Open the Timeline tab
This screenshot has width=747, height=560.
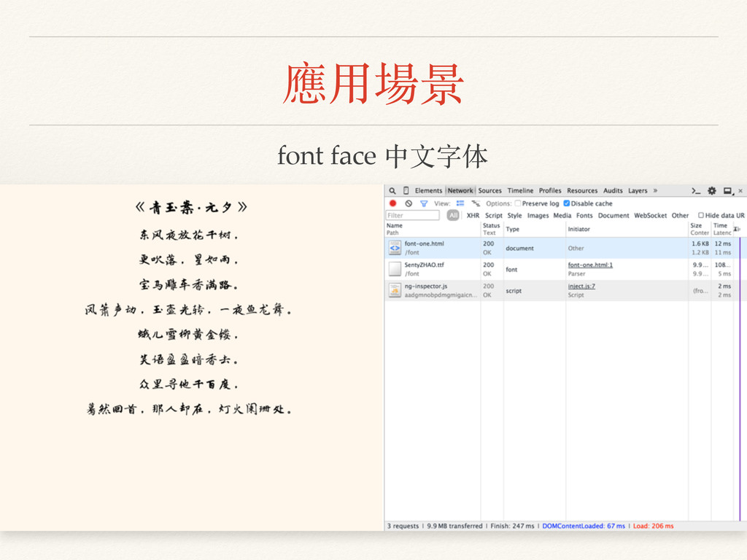pos(520,190)
